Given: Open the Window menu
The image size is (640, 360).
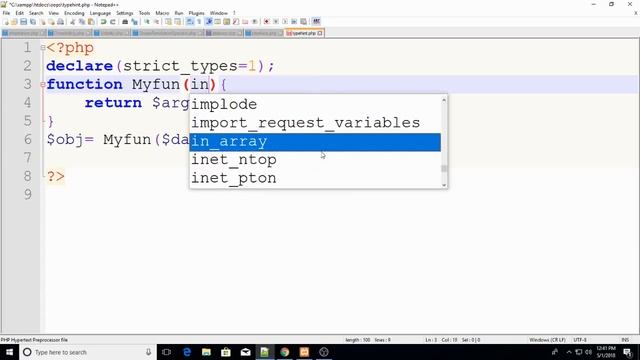Looking at the screenshot, I should click(x=219, y=13).
